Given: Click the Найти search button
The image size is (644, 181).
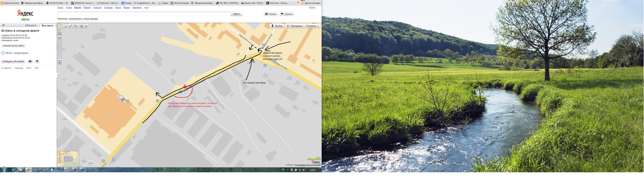Looking at the screenshot, I should pyautogui.click(x=236, y=14).
